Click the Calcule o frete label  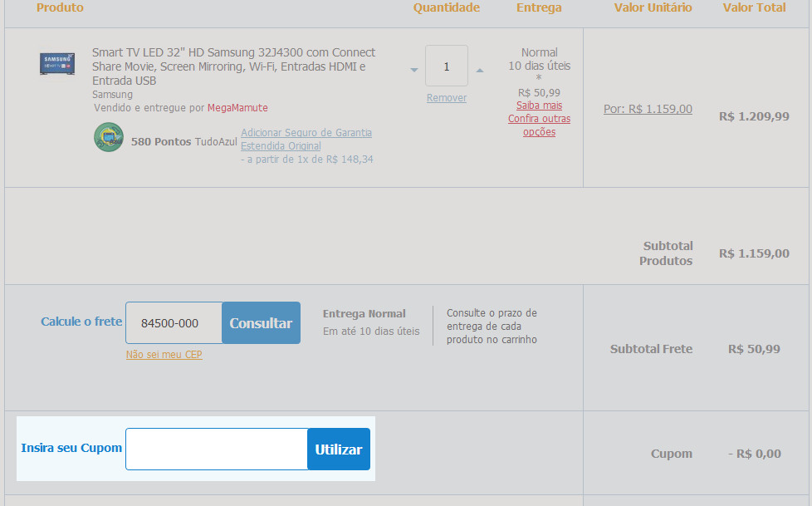[82, 322]
